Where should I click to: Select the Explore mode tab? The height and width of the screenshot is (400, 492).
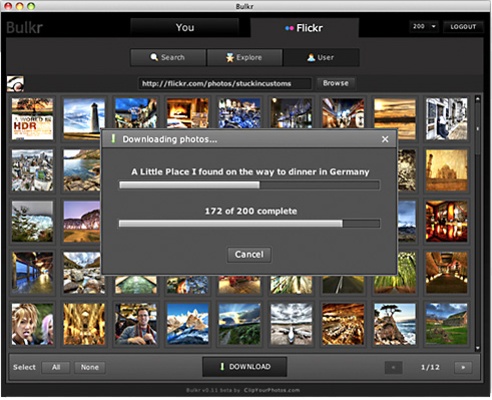245,57
